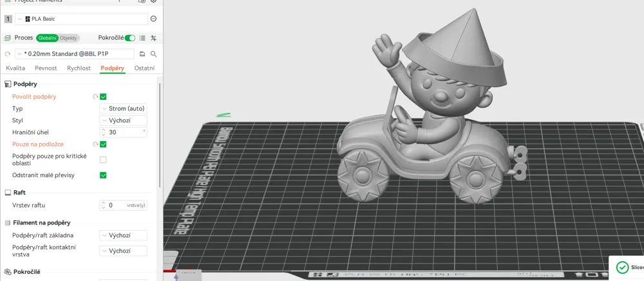Click the Podpěry/raft základna label
644x281 pixels.
tap(43, 235)
